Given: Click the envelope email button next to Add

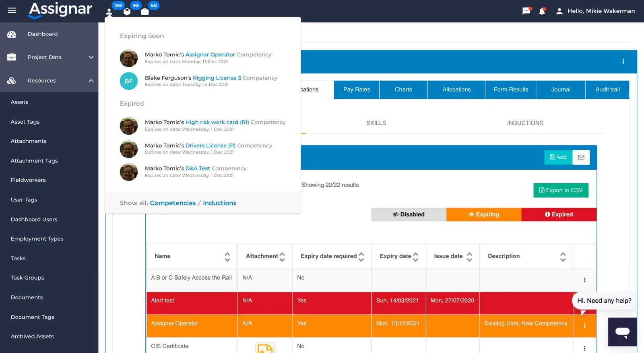Looking at the screenshot, I should tap(581, 157).
